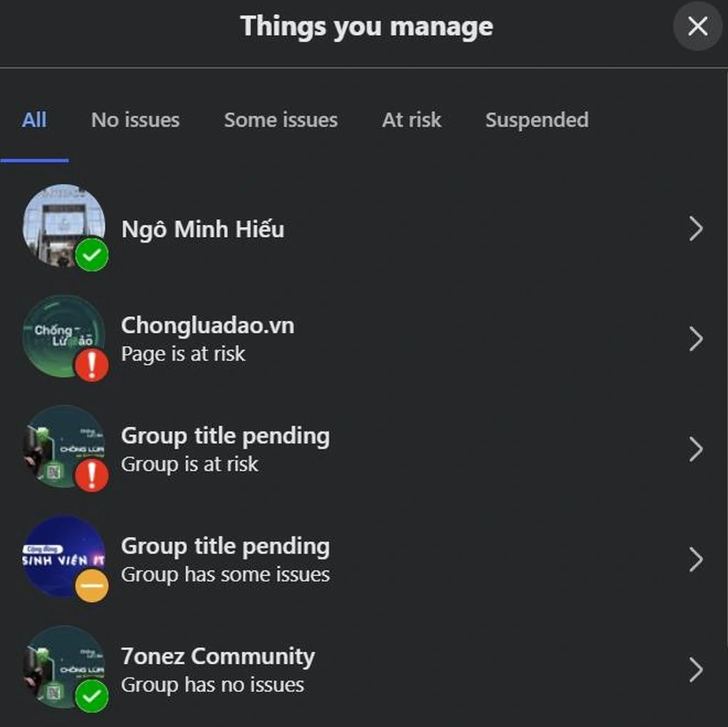This screenshot has width=728, height=727.
Task: Open the No issues tab
Action: 135,120
